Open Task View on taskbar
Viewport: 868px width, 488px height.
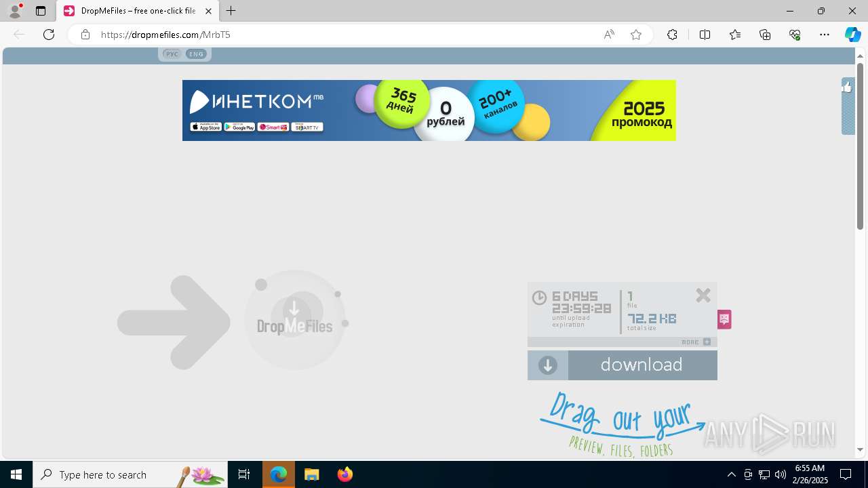[244, 474]
